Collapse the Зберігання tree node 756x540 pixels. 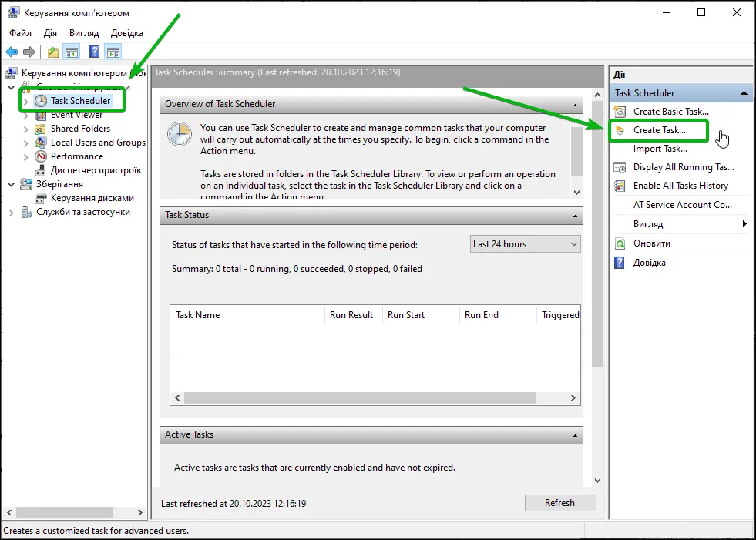click(x=11, y=184)
